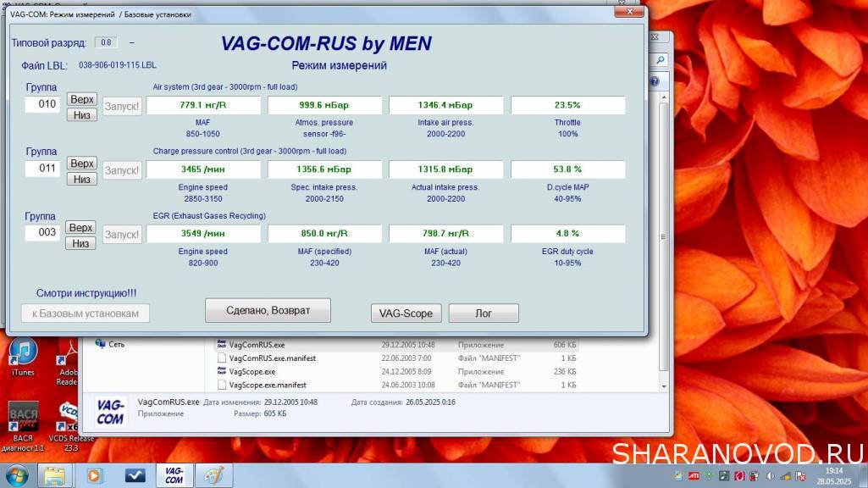Screen dimensions: 868x488
Task: Open the iTunes desktop shortcut
Action: point(23,354)
